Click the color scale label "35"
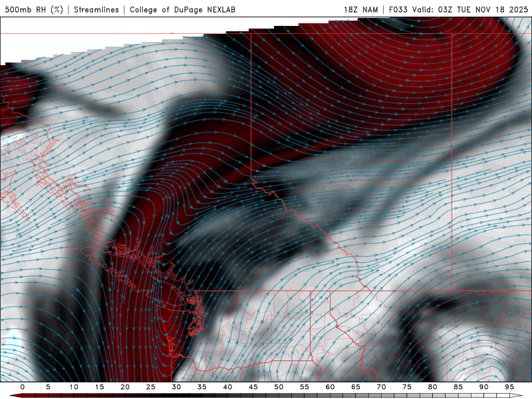 pyautogui.click(x=202, y=387)
